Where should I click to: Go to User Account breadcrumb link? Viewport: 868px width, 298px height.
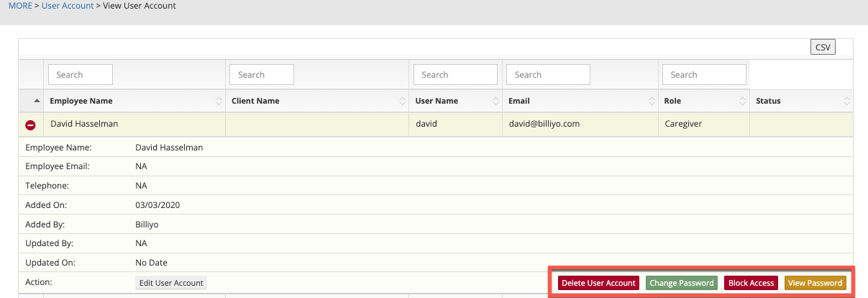[x=68, y=6]
